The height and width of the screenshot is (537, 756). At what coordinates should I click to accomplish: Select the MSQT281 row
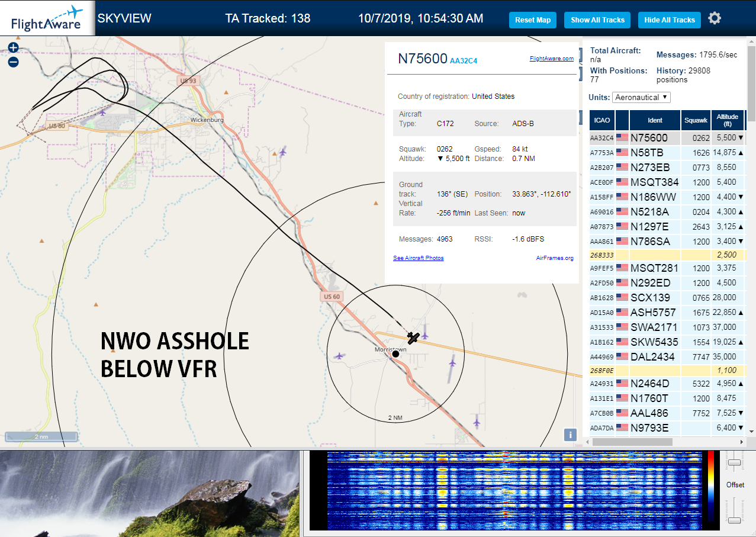pyautogui.click(x=667, y=268)
